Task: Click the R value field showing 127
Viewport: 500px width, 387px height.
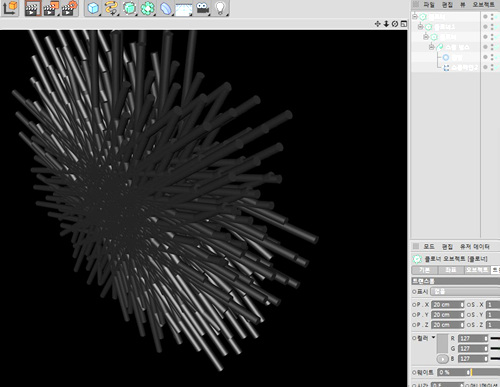Action: 473,338
